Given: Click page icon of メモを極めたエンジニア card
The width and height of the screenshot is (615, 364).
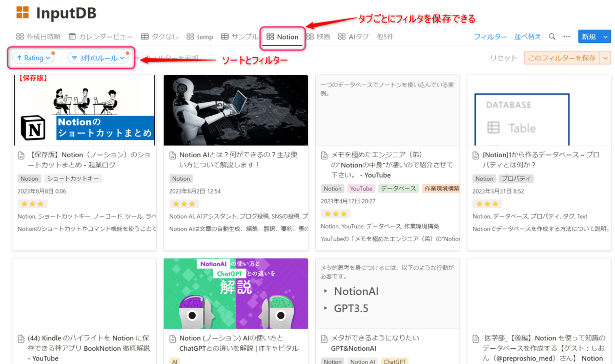Looking at the screenshot, I should tap(324, 156).
